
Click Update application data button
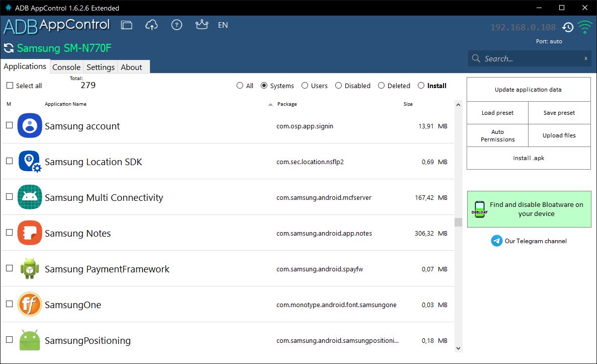529,90
